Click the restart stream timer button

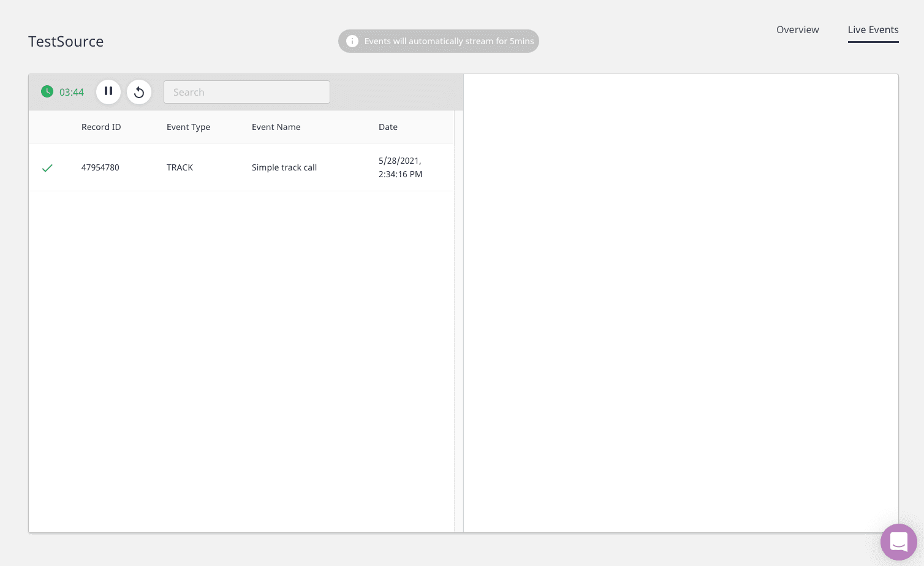coord(139,92)
